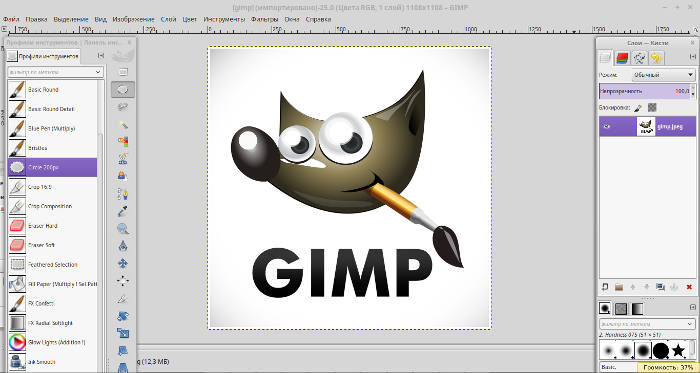Select the gimp.jpeg layer thumbnail
This screenshot has width=700, height=373.
[646, 127]
